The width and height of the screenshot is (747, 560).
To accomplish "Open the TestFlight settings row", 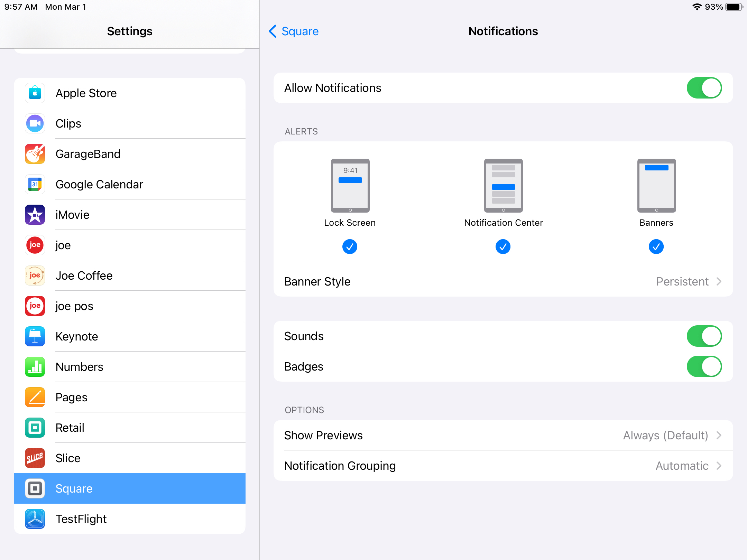I will (130, 519).
